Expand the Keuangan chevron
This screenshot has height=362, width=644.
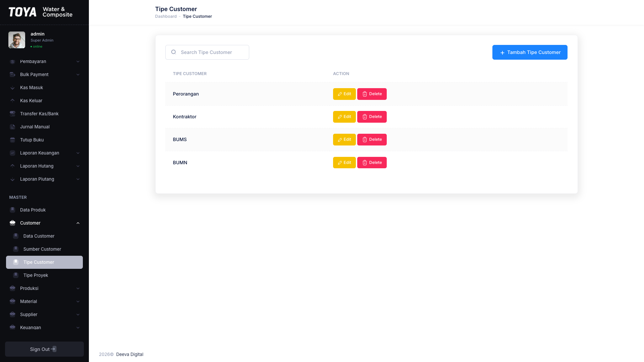pos(78,327)
